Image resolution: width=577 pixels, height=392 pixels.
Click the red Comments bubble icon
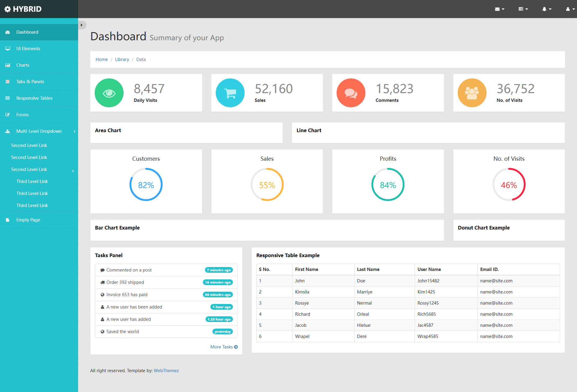(351, 93)
